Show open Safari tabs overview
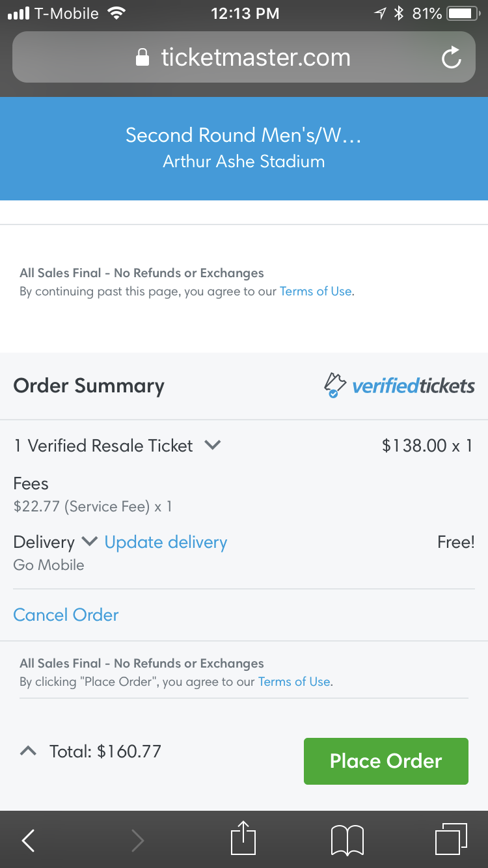488x868 pixels. [x=450, y=839]
